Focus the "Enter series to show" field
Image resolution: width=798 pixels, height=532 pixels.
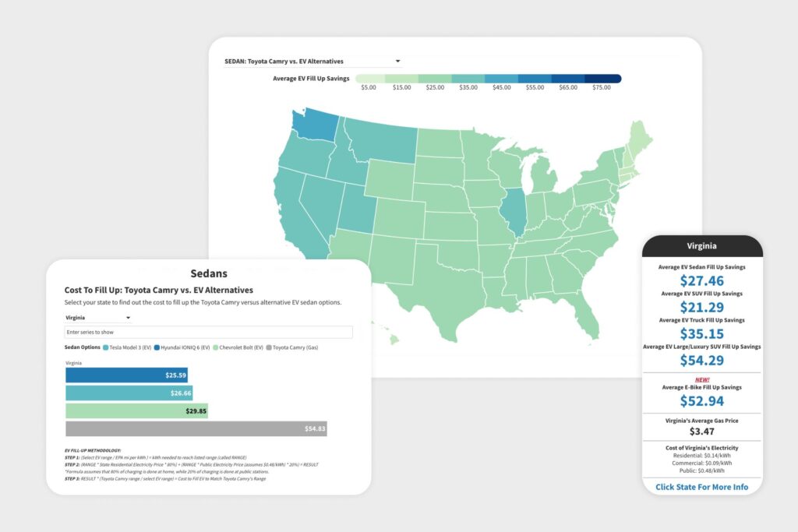(x=208, y=333)
